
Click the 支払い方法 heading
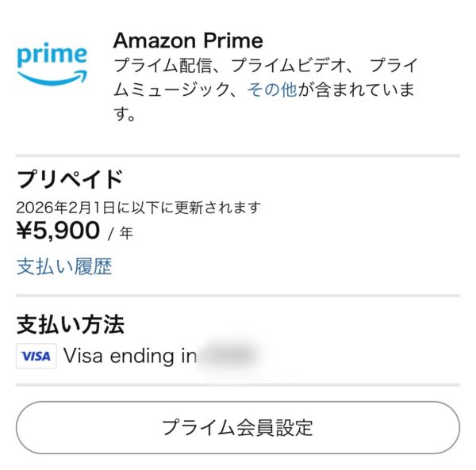[x=70, y=325]
